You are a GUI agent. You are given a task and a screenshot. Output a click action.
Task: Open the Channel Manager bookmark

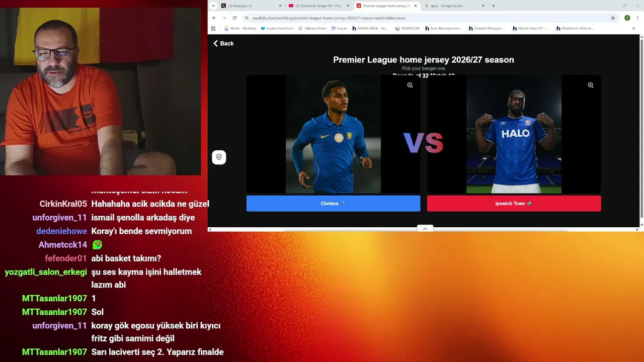[x=487, y=29]
